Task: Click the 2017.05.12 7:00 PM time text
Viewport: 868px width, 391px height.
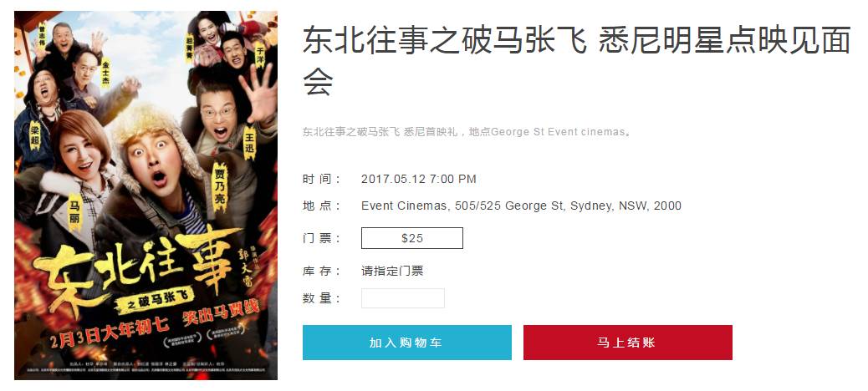Action: coord(418,179)
